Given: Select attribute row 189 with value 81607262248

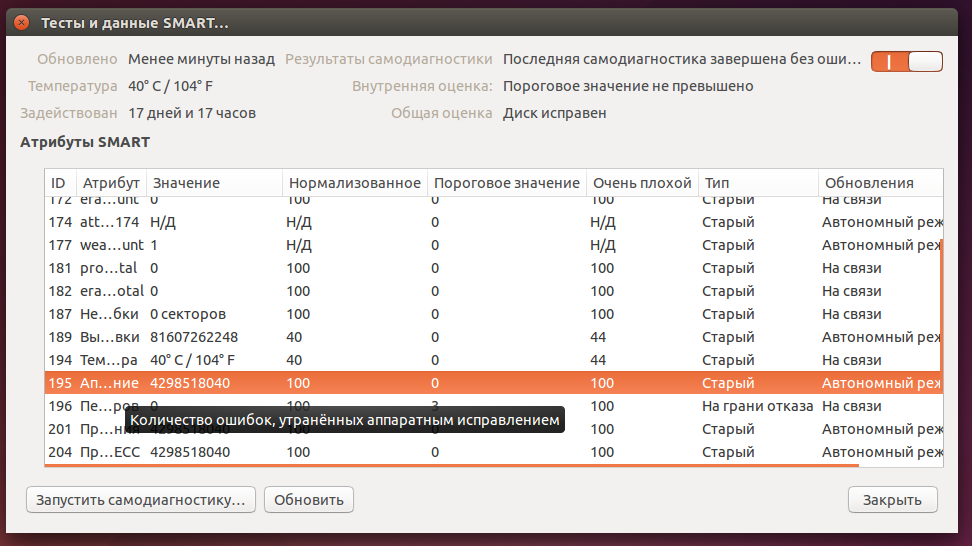Looking at the screenshot, I should pos(400,337).
